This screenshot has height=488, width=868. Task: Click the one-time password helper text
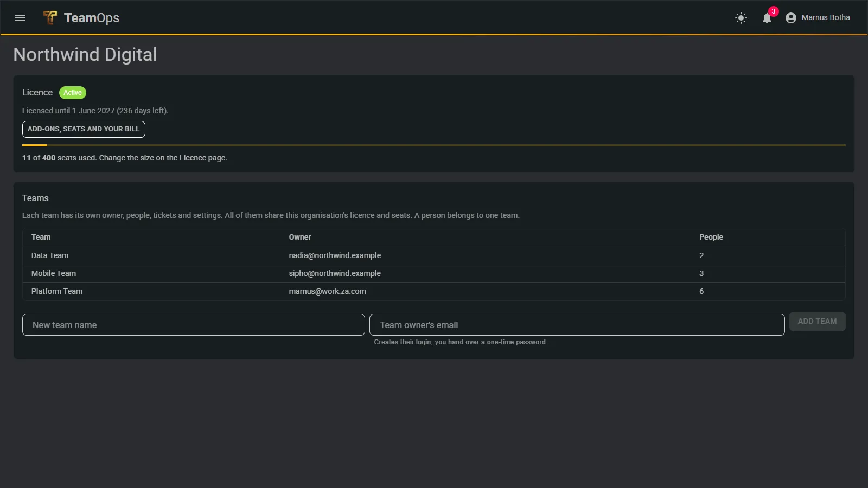[461, 342]
